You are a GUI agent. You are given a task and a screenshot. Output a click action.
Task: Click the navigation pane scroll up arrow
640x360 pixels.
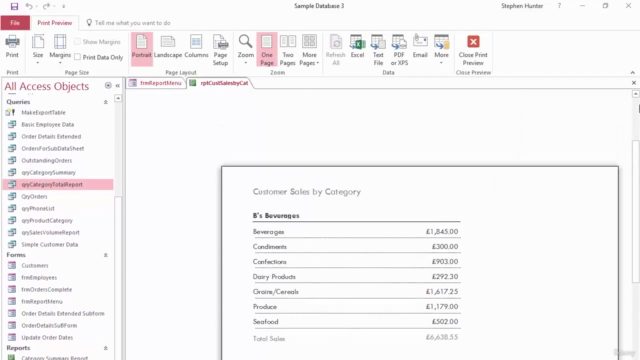click(x=118, y=98)
